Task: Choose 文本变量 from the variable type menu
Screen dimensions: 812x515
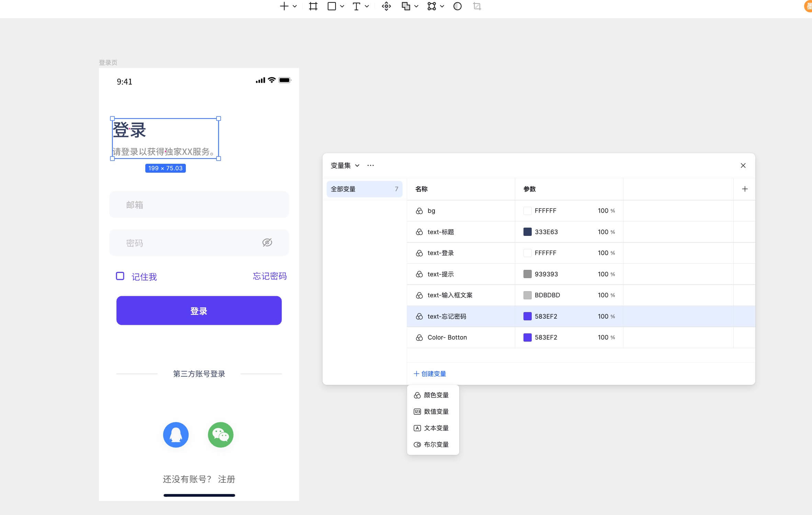Action: (436, 428)
